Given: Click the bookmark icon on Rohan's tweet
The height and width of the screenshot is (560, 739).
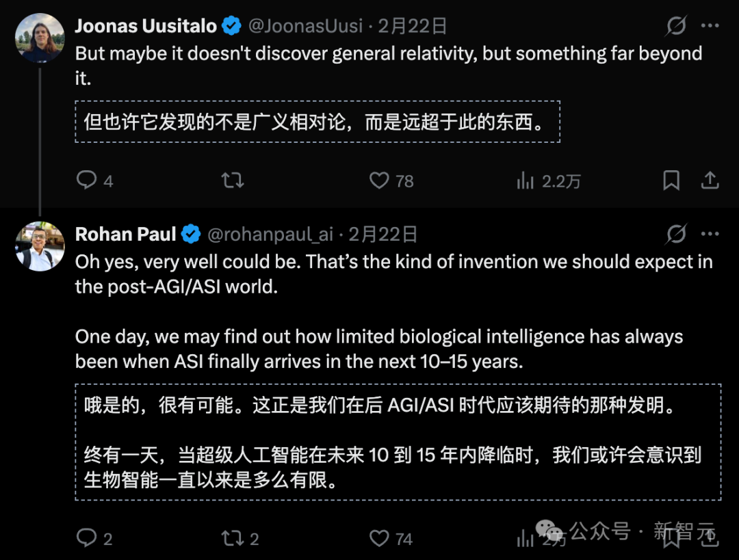Looking at the screenshot, I should click(x=671, y=538).
